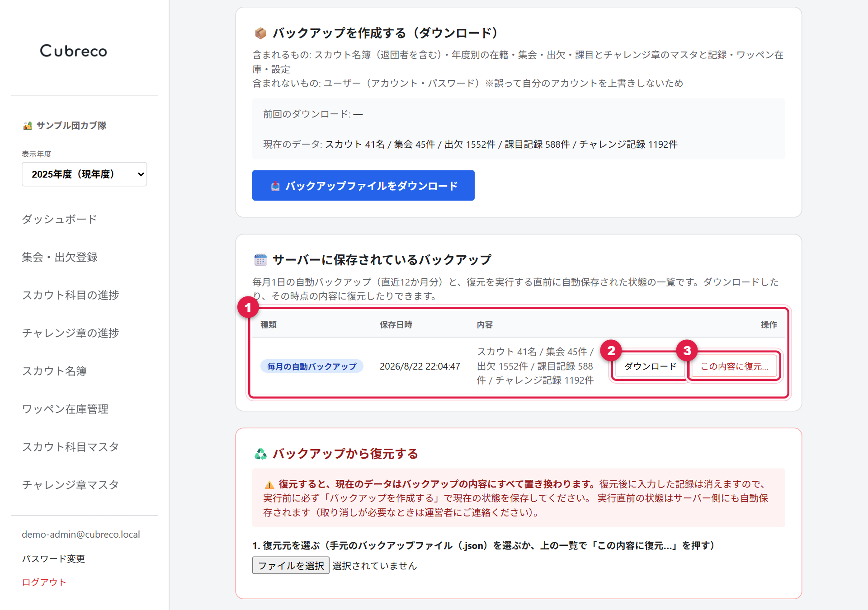Click the calendar icon beside サーバーに保存されているバックアップ

pos(260,260)
